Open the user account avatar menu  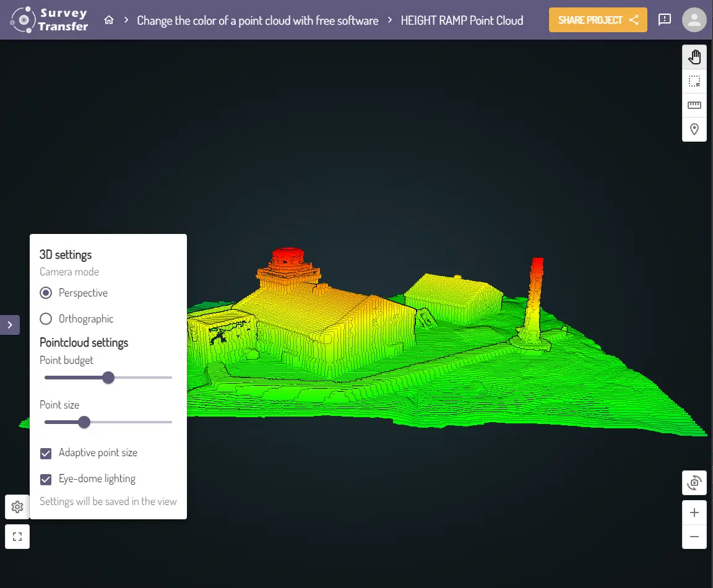tap(694, 20)
